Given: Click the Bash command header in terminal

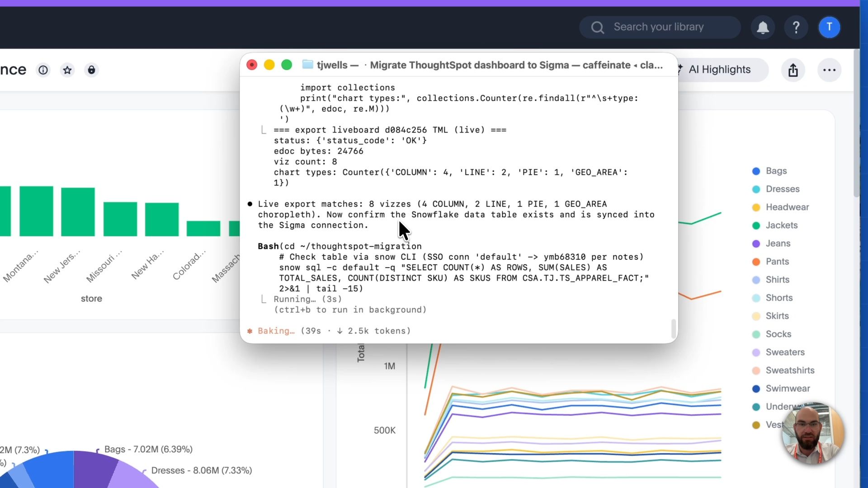Looking at the screenshot, I should click(340, 246).
